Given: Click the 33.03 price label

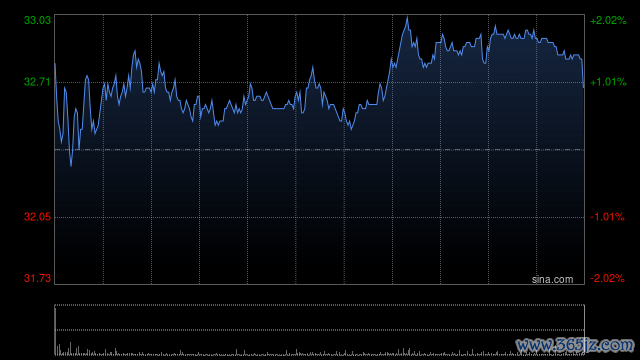Looking at the screenshot, I should [37, 20].
